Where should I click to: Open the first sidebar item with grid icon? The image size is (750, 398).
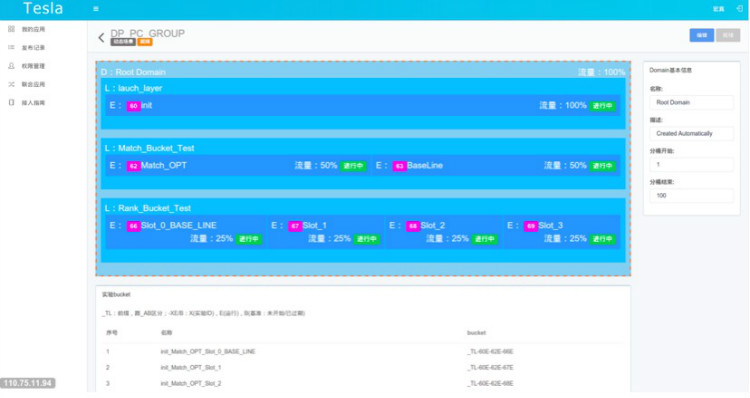pyautogui.click(x=27, y=29)
